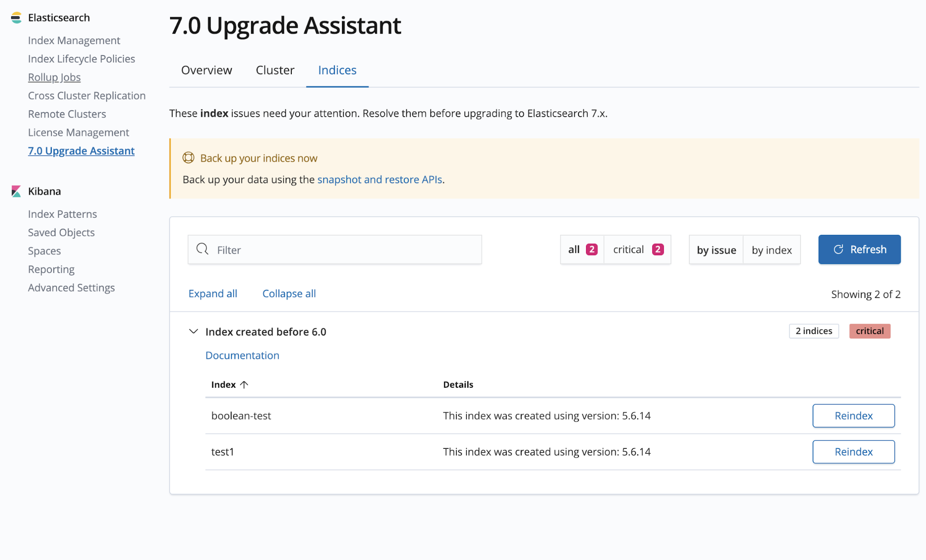Switch to the Cluster tab
The image size is (926, 560).
(275, 69)
